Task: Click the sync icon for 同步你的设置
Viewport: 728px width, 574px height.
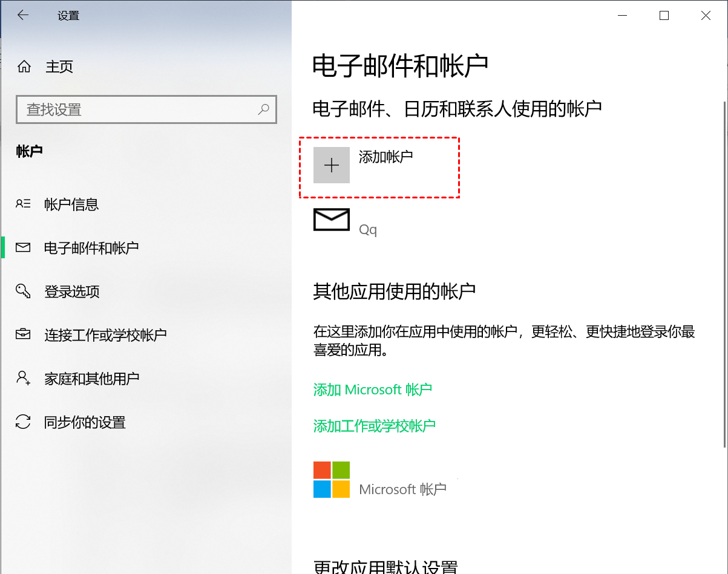Action: [23, 422]
